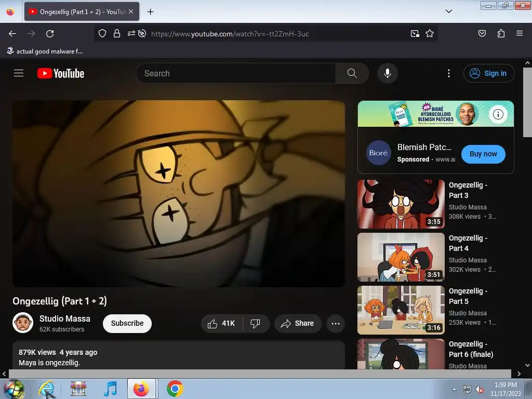
Task: Show hidden system tray icons arrow
Action: click(x=454, y=389)
